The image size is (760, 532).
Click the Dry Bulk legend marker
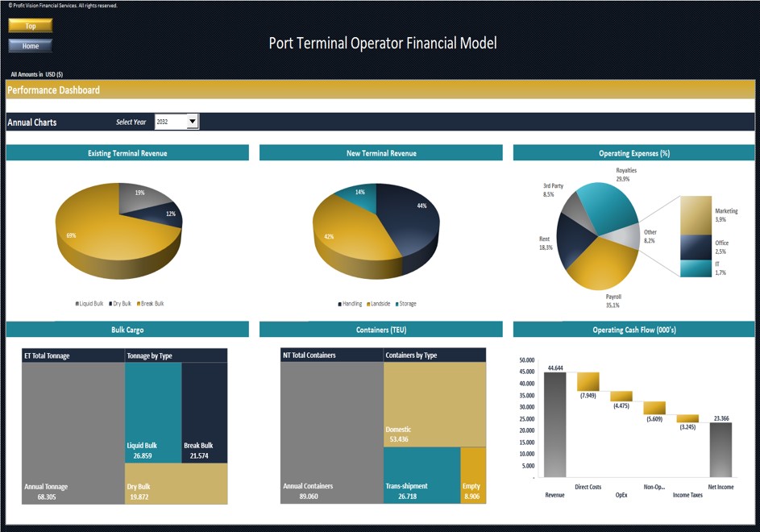110,303
